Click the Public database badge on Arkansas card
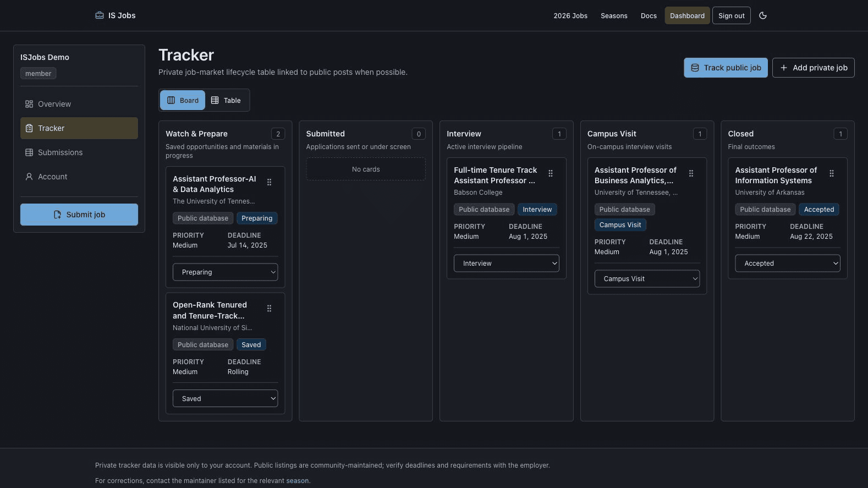The image size is (868, 488). tap(765, 210)
